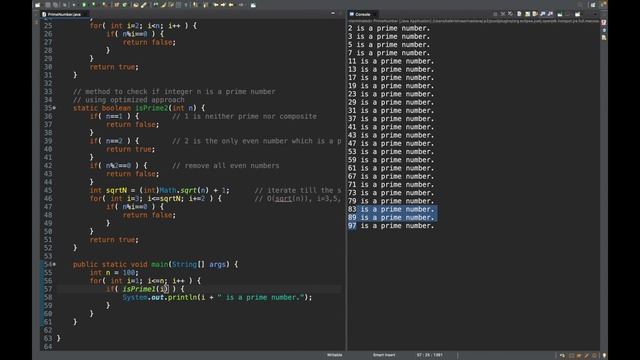
Task: Click the Java launch path line under Console
Action: tap(473, 21)
